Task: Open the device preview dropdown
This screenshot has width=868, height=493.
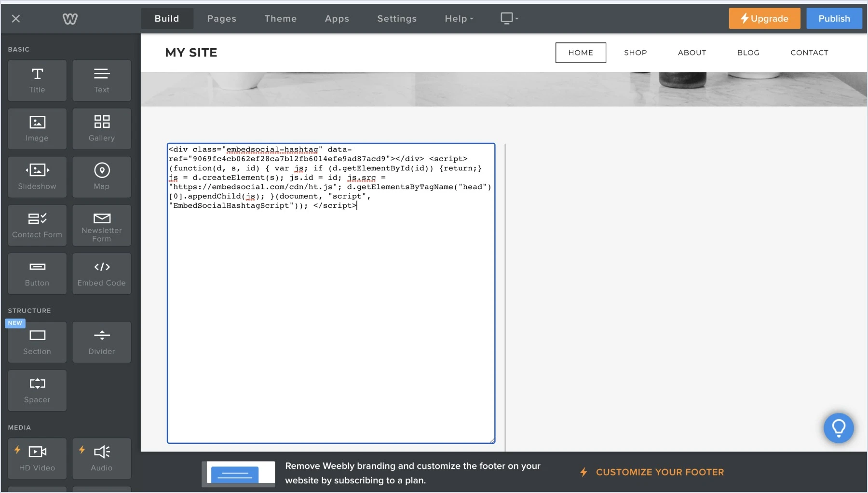Action: (509, 18)
